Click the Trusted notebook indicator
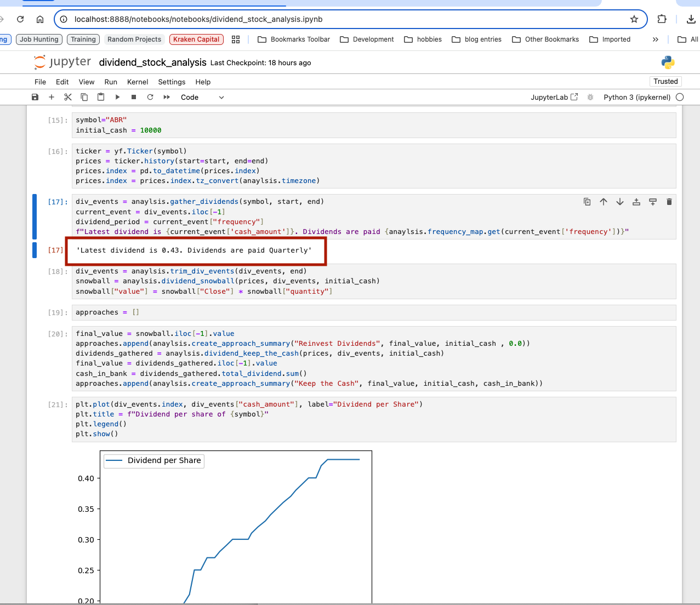Viewport: 700px width, 605px height. coord(665,82)
